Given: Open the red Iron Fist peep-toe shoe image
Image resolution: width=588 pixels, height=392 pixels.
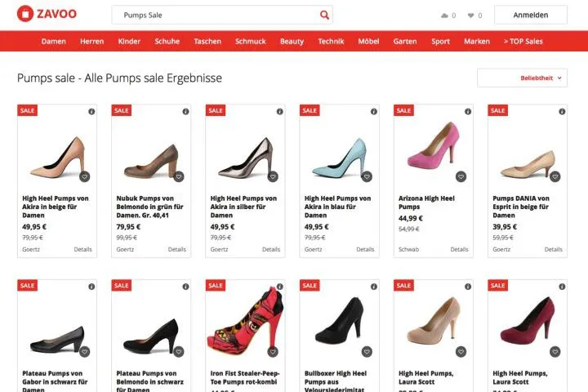Looking at the screenshot, I should [x=245, y=322].
